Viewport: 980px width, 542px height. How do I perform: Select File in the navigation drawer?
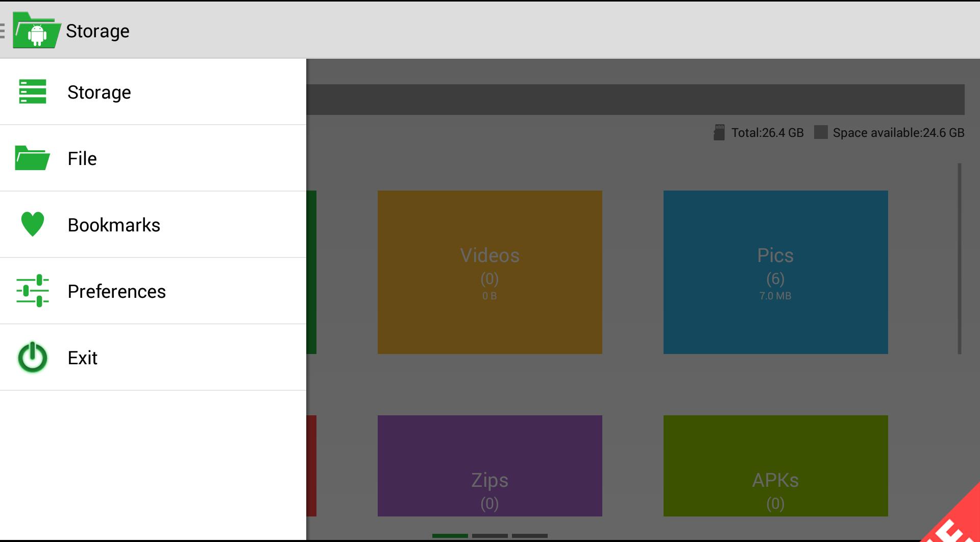click(82, 158)
